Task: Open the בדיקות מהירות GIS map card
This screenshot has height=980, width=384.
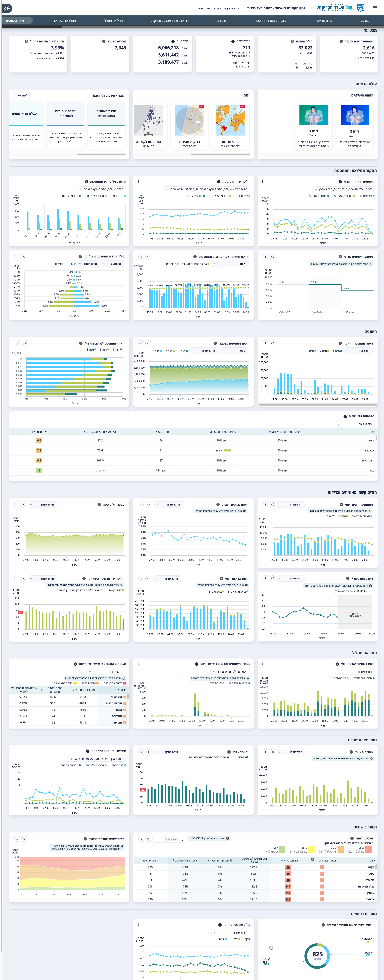Action: pos(189,126)
